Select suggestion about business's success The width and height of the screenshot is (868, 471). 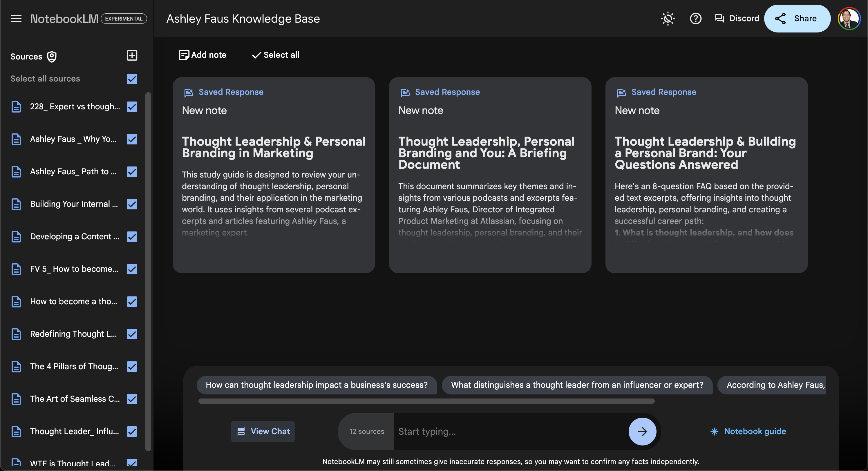tap(317, 385)
